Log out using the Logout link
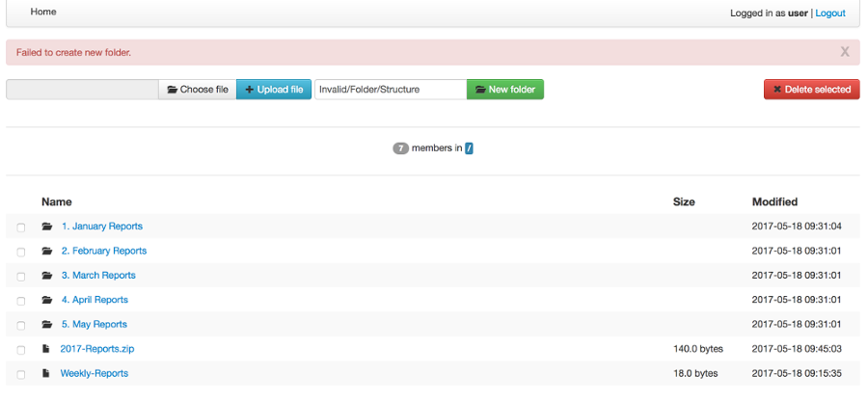The image size is (868, 401). 830,13
